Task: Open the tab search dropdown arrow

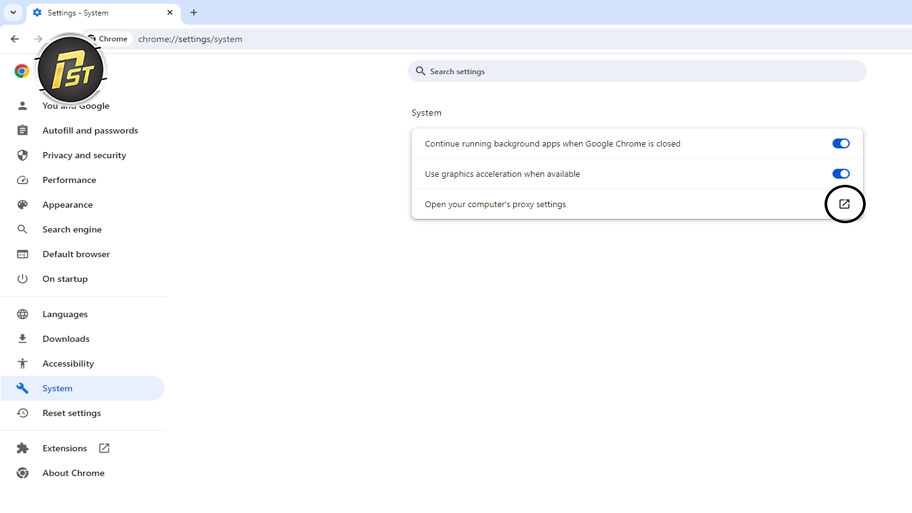Action: coord(13,12)
